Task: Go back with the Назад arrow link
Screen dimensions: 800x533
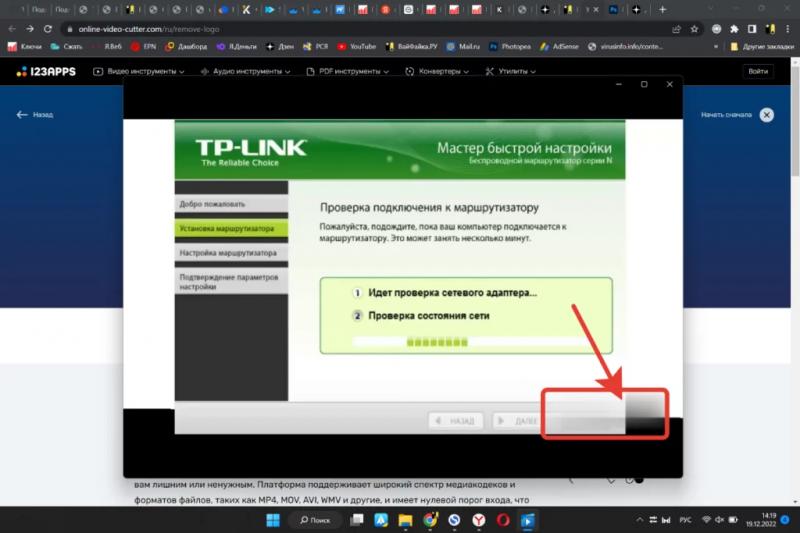Action: [35, 115]
